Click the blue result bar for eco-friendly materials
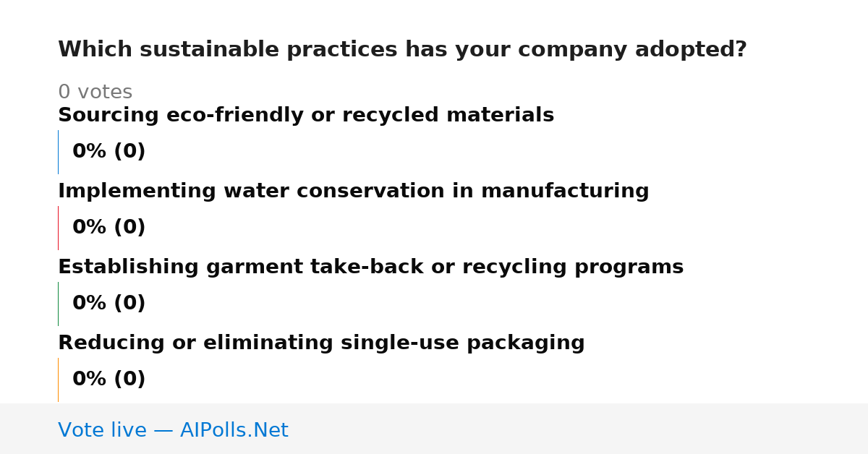Image resolution: width=868 pixels, height=454 pixels. pyautogui.click(x=59, y=152)
